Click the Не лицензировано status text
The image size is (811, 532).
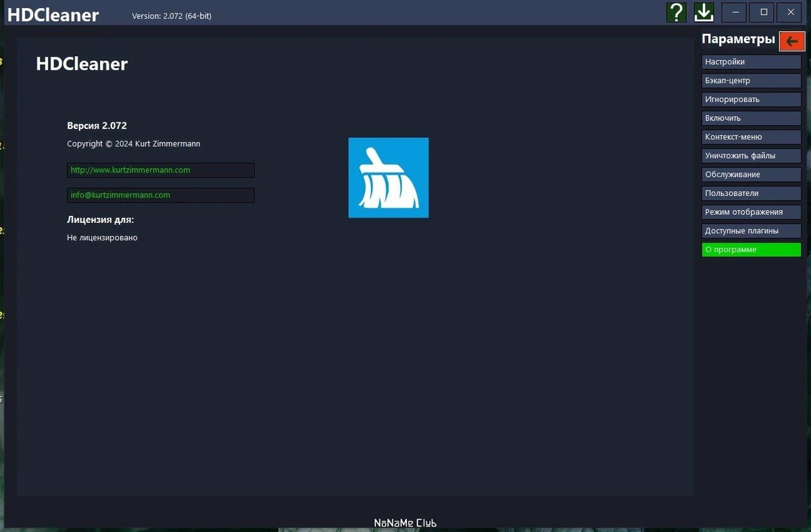(102, 238)
